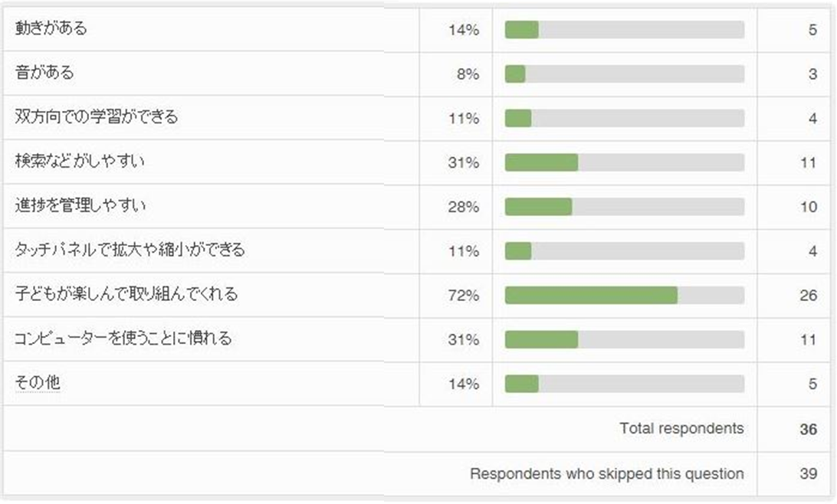The width and height of the screenshot is (837, 504).
Task: Click Respondents who skipped this question text
Action: pyautogui.click(x=606, y=474)
